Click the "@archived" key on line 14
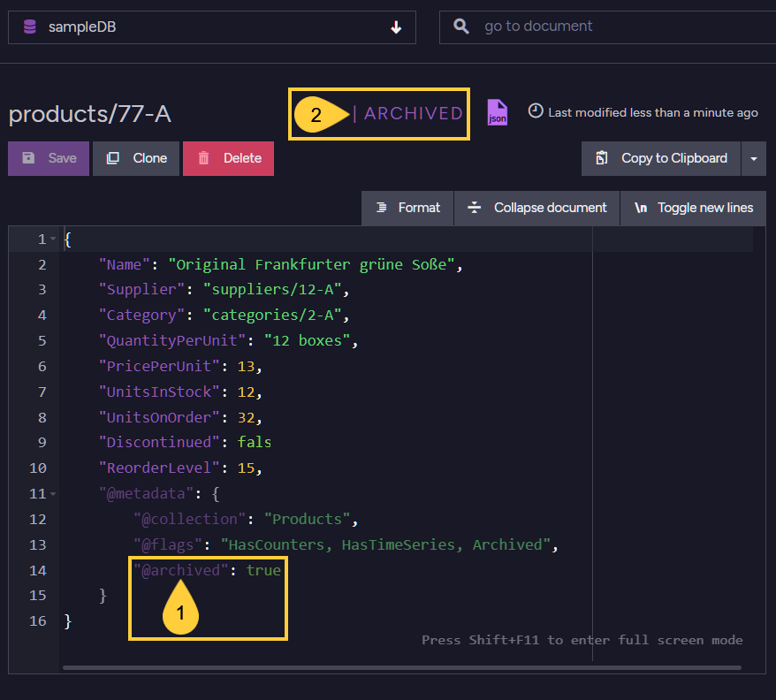The height and width of the screenshot is (700, 776). point(181,570)
